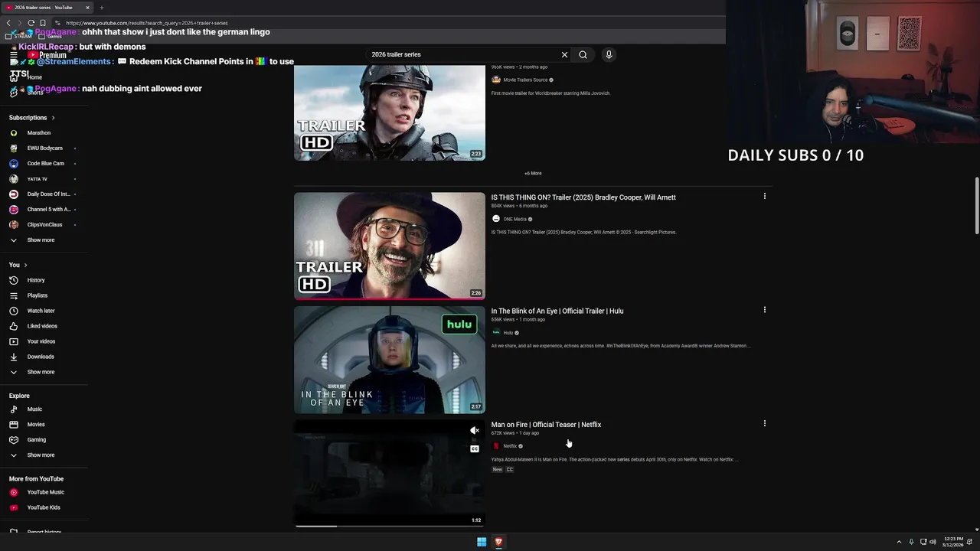Click the browser bookmark icon
Screen dimensions: 980x551
click(43, 23)
